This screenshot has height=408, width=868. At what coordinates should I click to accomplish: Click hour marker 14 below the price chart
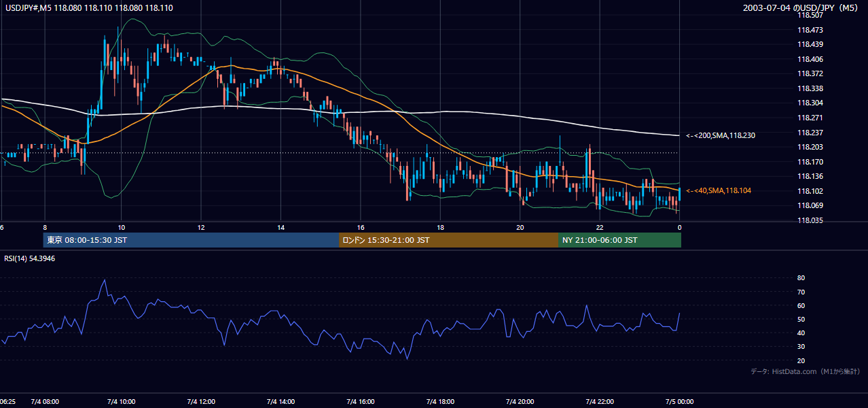[x=281, y=227]
